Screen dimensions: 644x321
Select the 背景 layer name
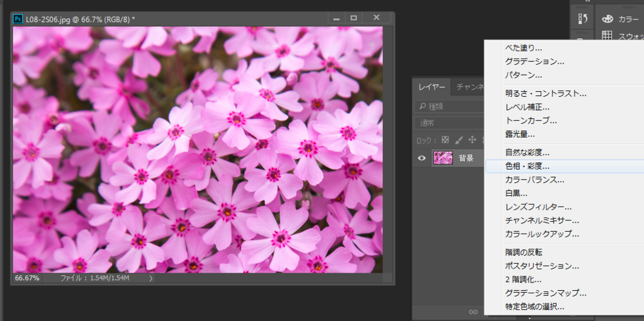(466, 158)
